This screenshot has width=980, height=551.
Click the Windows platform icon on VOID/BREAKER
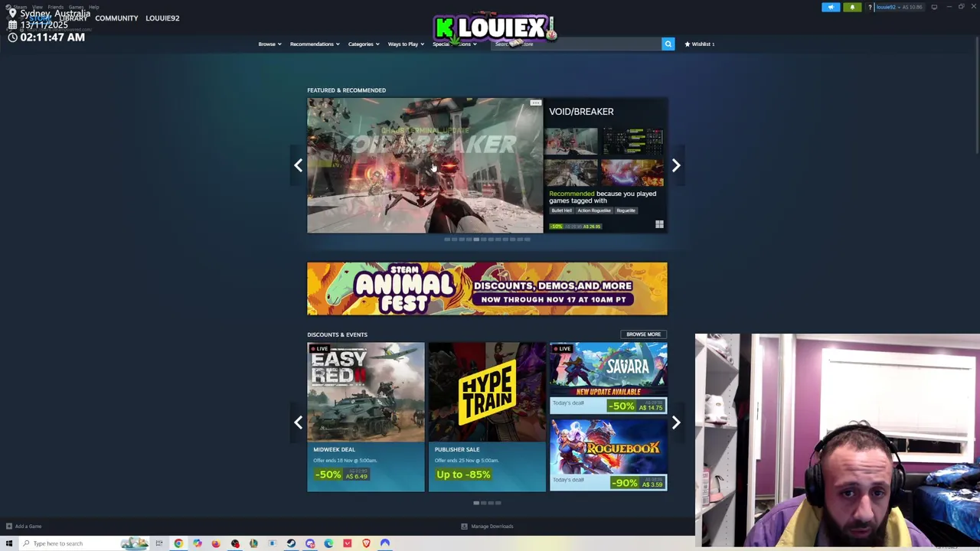pyautogui.click(x=659, y=224)
